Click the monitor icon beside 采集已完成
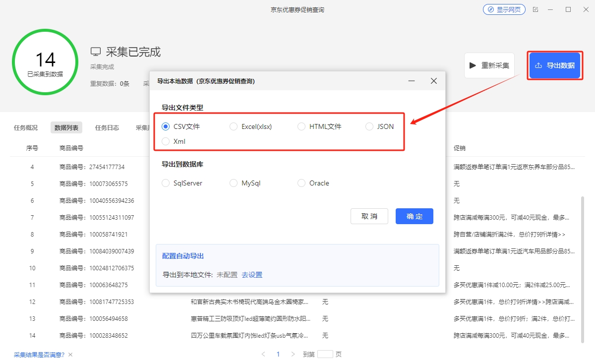Screen dimensions: 595x364 [x=96, y=52]
